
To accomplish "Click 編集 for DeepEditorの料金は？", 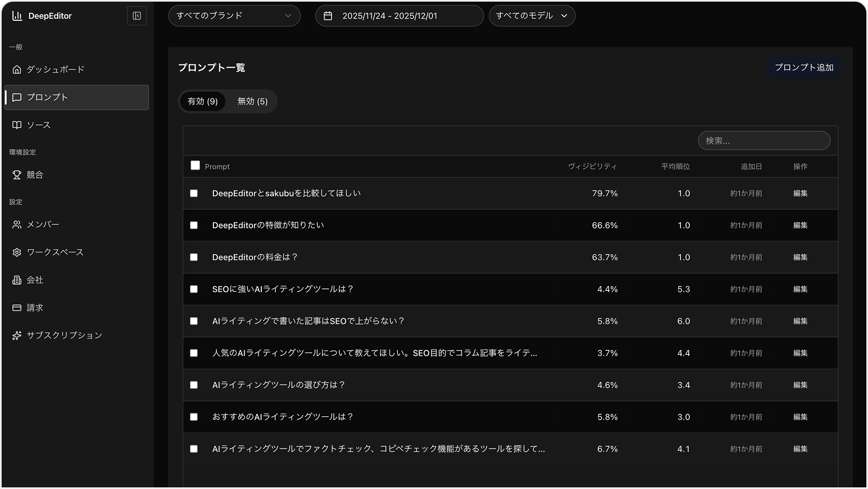I will 800,257.
